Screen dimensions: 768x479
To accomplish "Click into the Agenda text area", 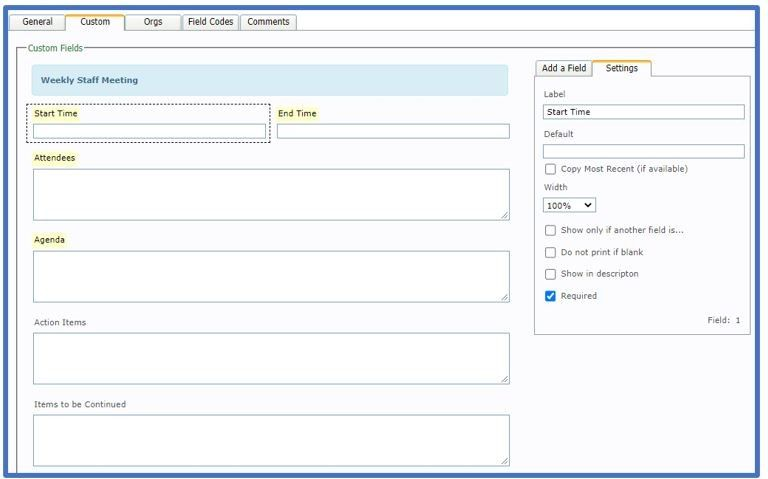I will (x=271, y=277).
